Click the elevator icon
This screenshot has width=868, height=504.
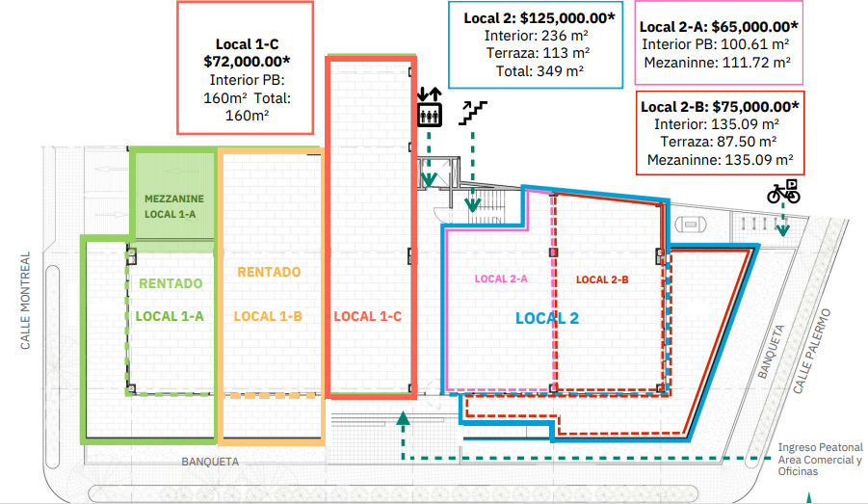428,107
